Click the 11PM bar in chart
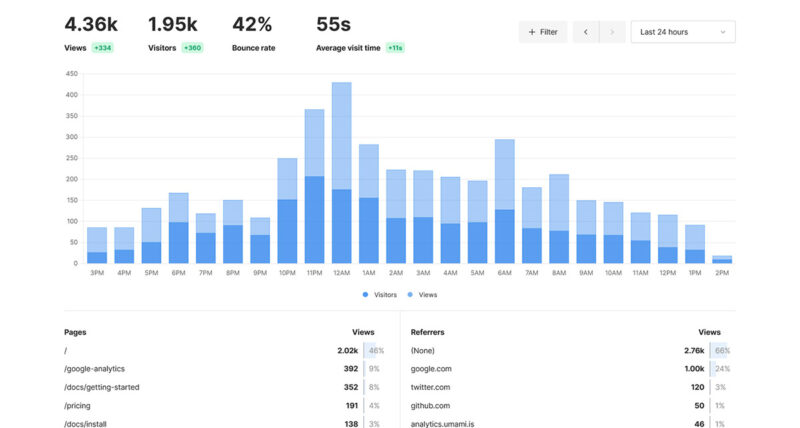This screenshot has height=428, width=800. pyautogui.click(x=314, y=186)
